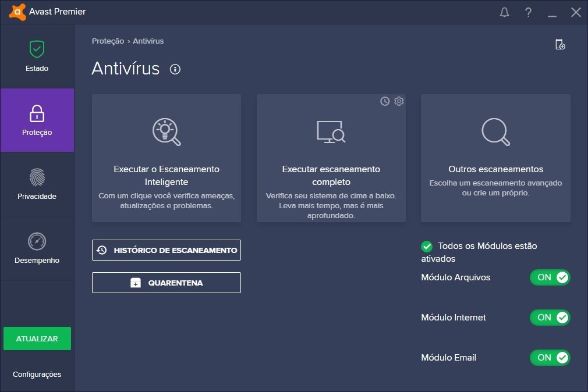Screen dimensions: 588x392
Task: Disable the Módulo Internet toggle
Action: (x=550, y=318)
